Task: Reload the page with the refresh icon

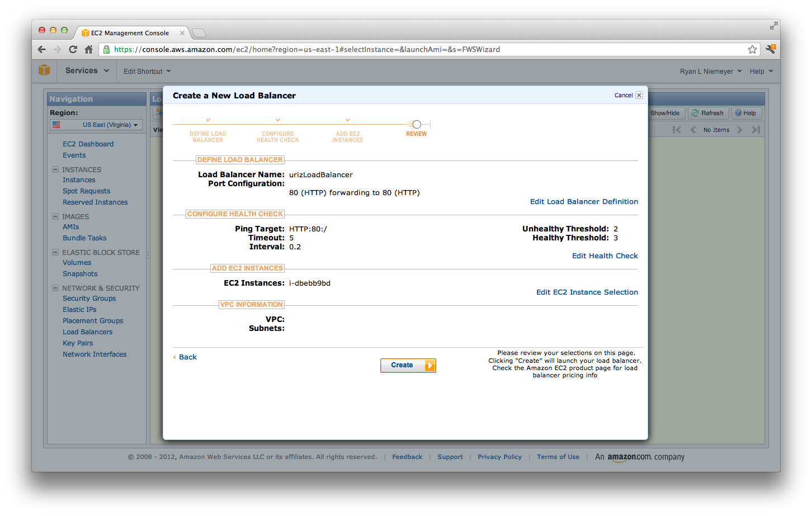Action: (73, 49)
